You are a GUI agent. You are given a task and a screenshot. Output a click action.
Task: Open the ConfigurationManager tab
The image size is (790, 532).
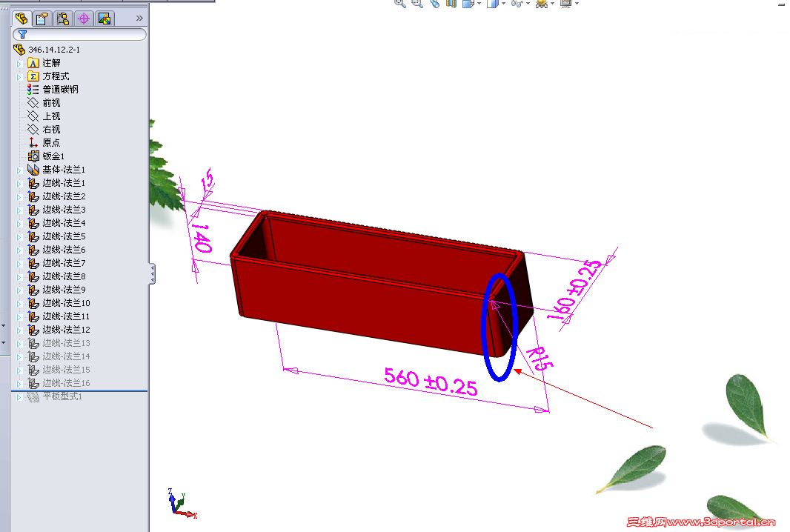(63, 19)
